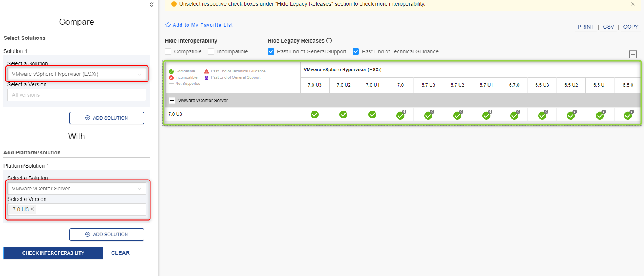The height and width of the screenshot is (276, 644).
Task: Click the VMware vSphere Hypervisor (ESXi) table header
Action: tap(343, 70)
